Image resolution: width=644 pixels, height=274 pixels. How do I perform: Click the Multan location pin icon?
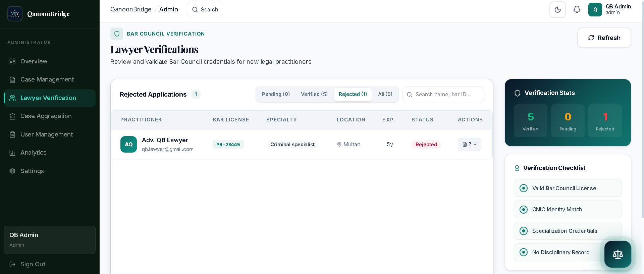click(x=339, y=145)
